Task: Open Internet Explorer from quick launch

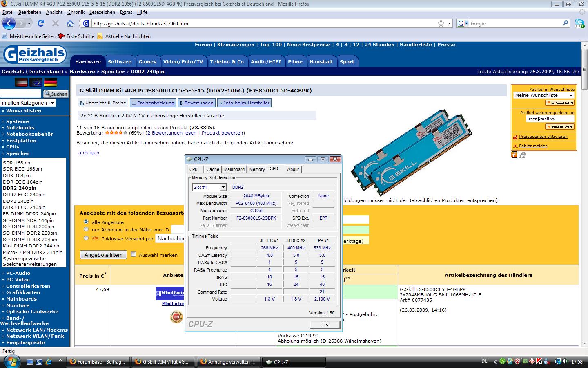Action: (49, 362)
